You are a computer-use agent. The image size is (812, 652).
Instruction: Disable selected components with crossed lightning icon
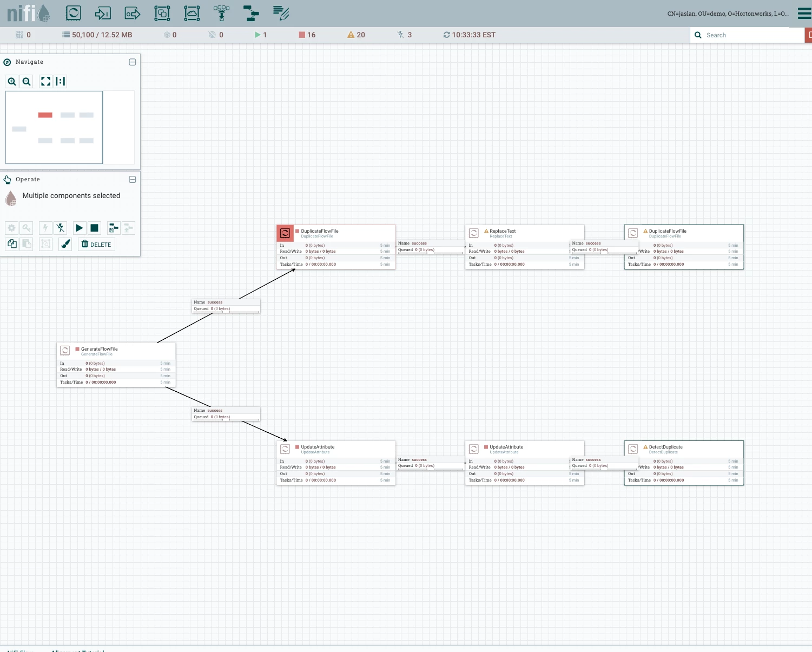(x=61, y=228)
